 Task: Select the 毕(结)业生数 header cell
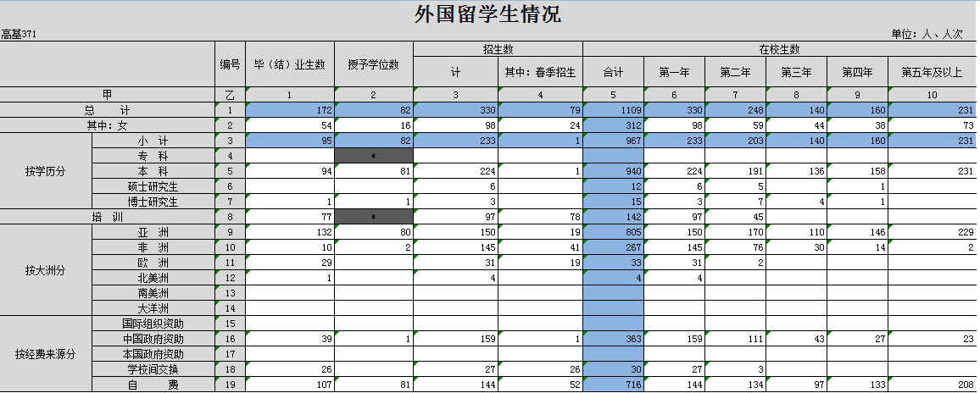[x=290, y=64]
